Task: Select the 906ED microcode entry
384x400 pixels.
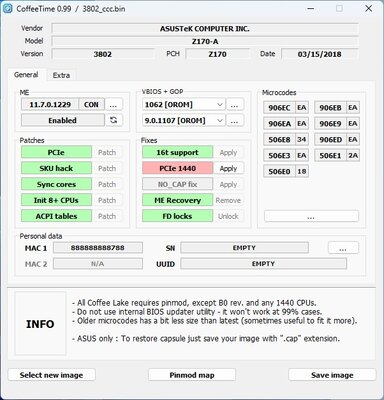Action: [330, 139]
